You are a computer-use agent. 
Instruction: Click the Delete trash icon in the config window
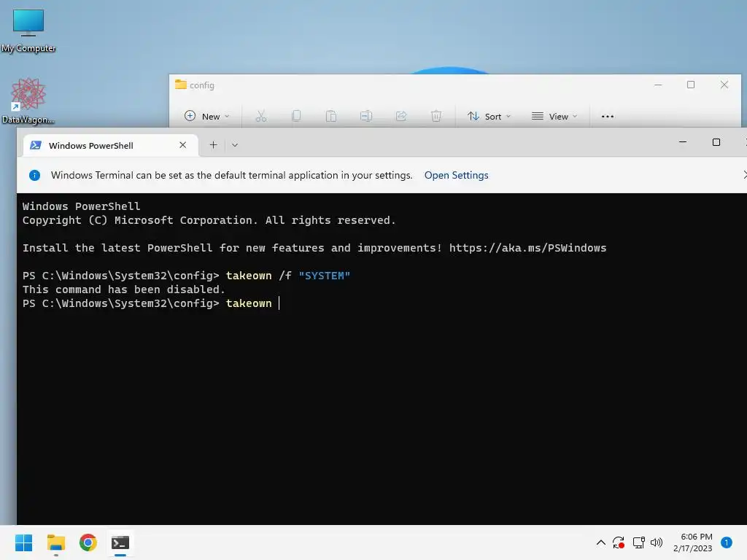point(436,116)
